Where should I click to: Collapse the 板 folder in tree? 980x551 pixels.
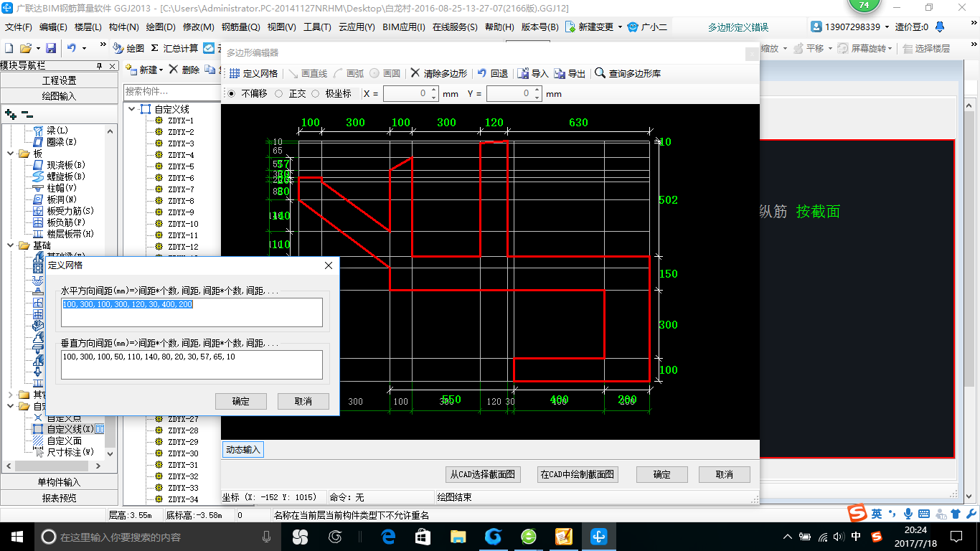[x=9, y=154]
